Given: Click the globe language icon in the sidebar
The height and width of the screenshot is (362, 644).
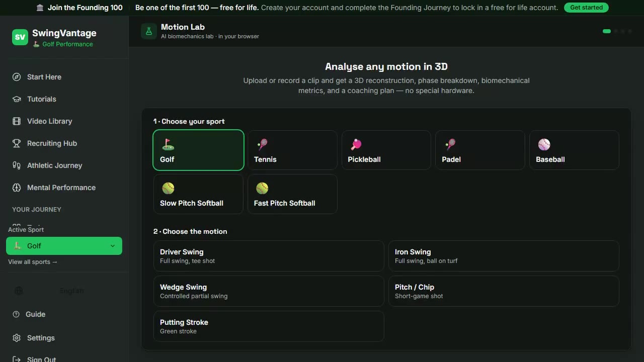Looking at the screenshot, I should point(19,291).
